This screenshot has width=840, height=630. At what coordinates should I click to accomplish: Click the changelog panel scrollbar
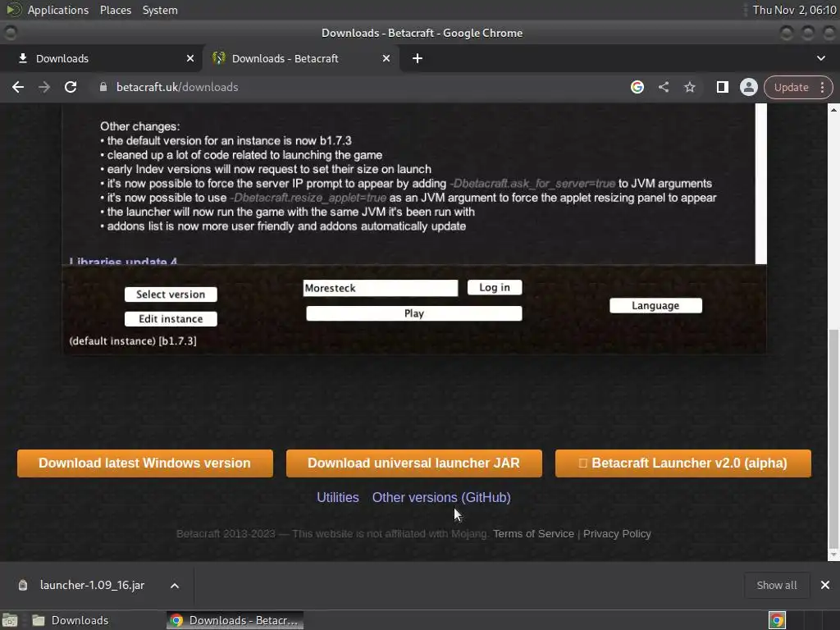click(x=760, y=184)
